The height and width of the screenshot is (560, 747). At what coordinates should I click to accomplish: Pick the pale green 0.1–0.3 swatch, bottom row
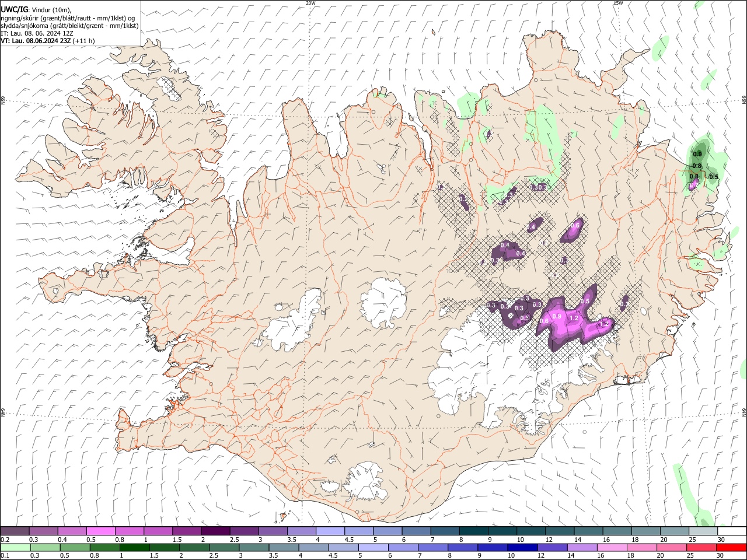pyautogui.click(x=15, y=548)
